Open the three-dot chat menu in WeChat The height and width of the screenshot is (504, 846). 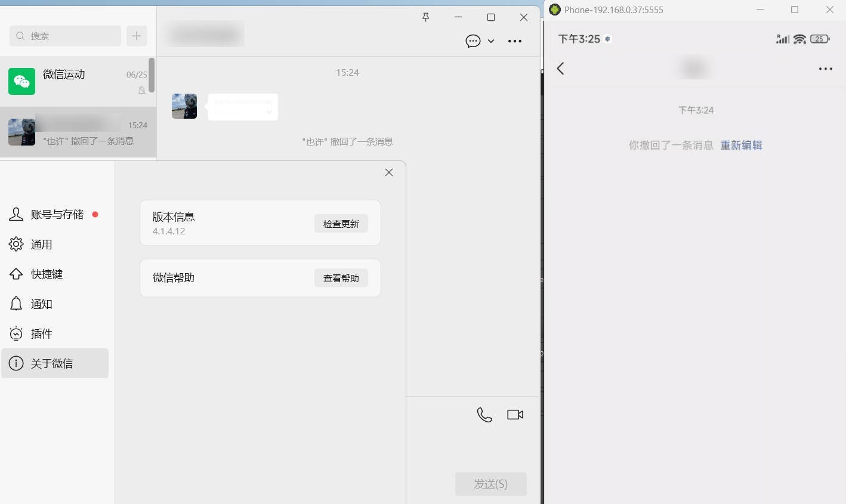(x=515, y=41)
